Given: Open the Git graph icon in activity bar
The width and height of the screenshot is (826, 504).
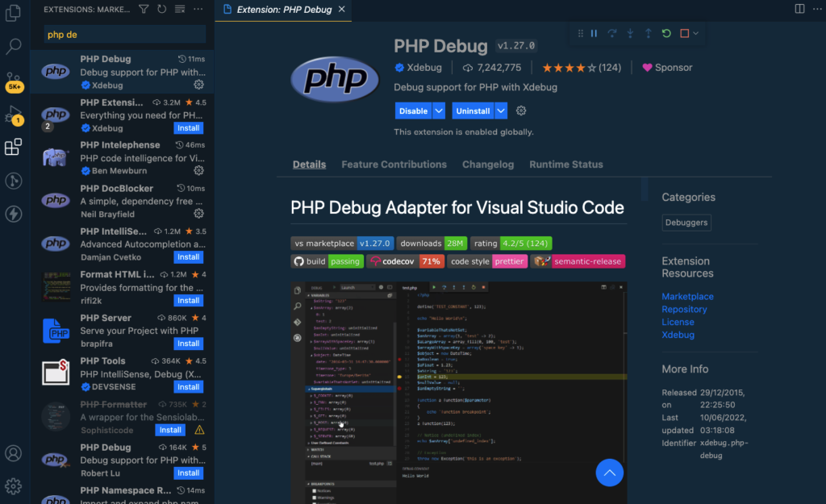Looking at the screenshot, I should pos(13,181).
